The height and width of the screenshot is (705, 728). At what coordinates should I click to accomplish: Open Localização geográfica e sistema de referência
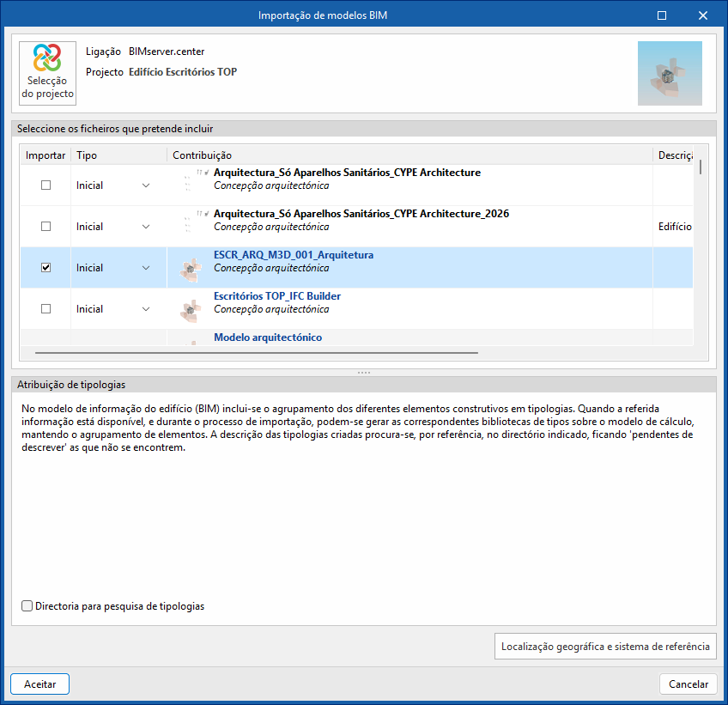tap(605, 647)
